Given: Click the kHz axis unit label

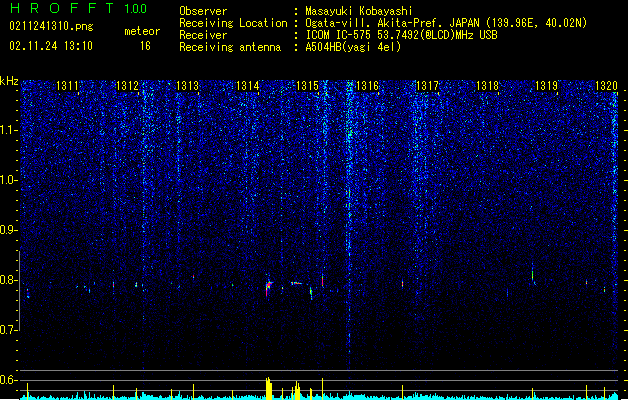Looking at the screenshot, I should coord(9,81).
